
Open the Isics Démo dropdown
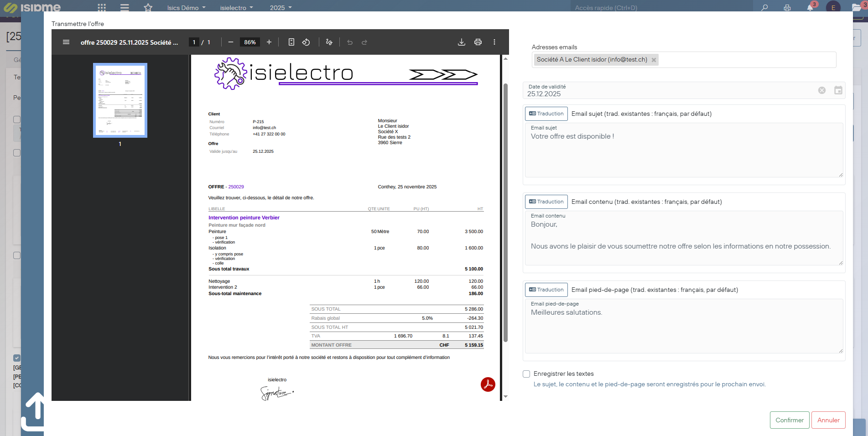coord(186,8)
